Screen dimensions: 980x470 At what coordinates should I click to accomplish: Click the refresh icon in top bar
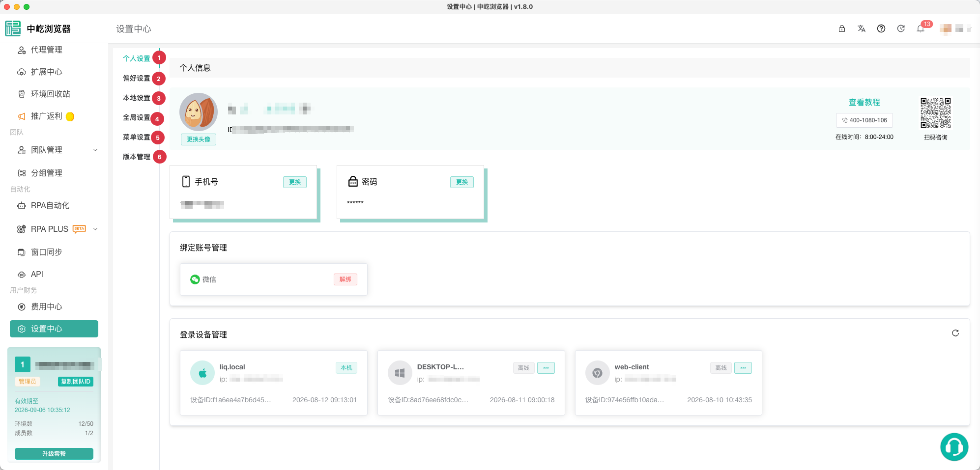coord(901,28)
